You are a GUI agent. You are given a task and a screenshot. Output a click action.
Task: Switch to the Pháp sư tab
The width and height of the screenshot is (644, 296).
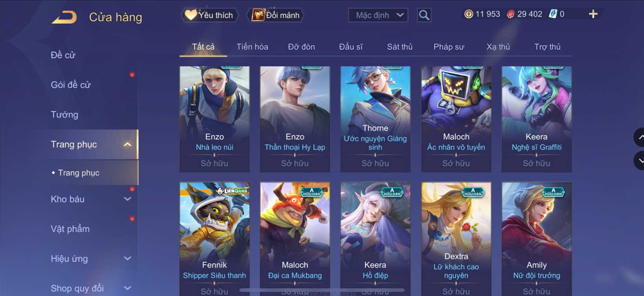(449, 47)
